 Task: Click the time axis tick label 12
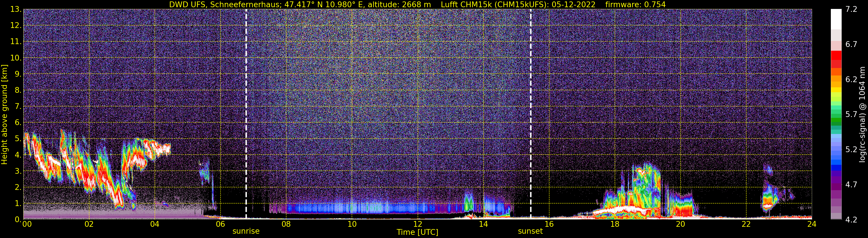pos(417,224)
